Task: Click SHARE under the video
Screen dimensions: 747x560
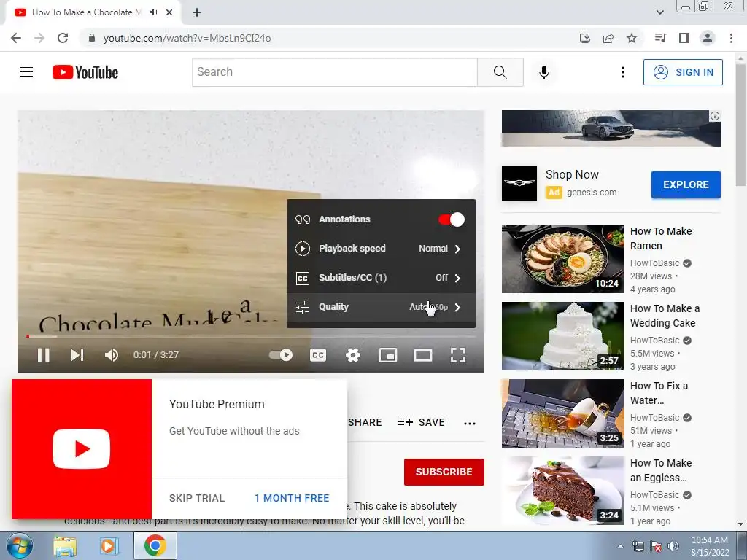Action: pos(365,422)
